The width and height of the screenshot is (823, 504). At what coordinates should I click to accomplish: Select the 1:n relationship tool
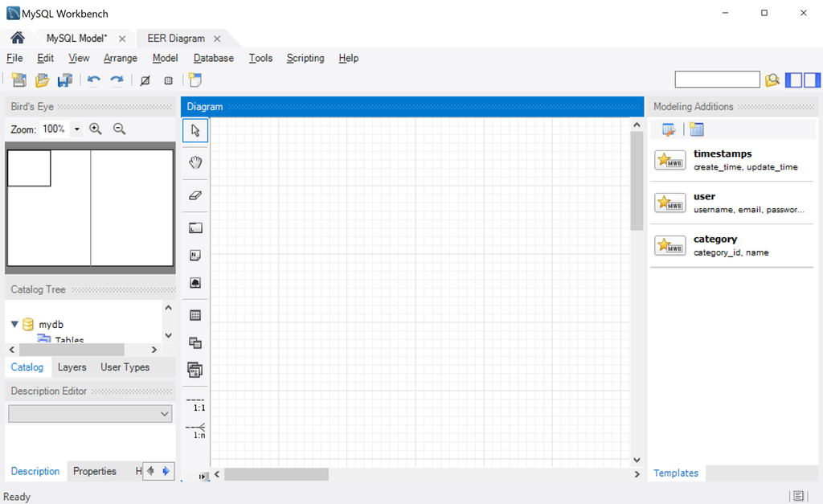(x=195, y=430)
